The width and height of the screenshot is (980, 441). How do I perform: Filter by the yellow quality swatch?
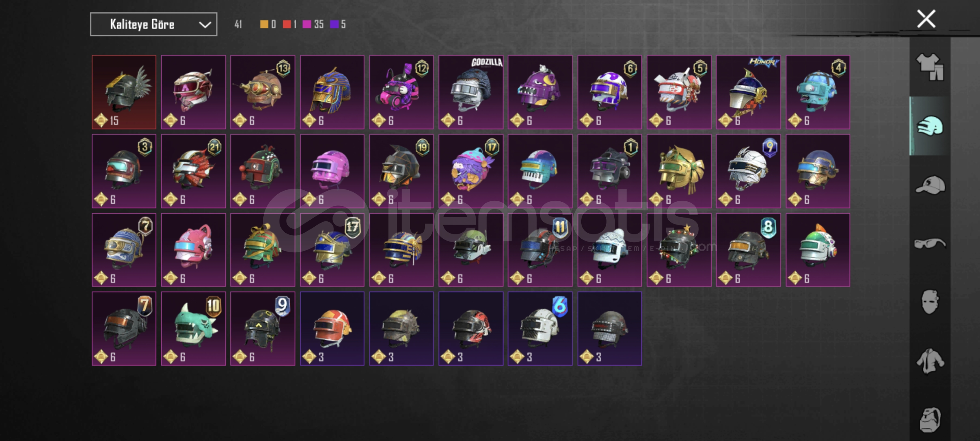(264, 24)
